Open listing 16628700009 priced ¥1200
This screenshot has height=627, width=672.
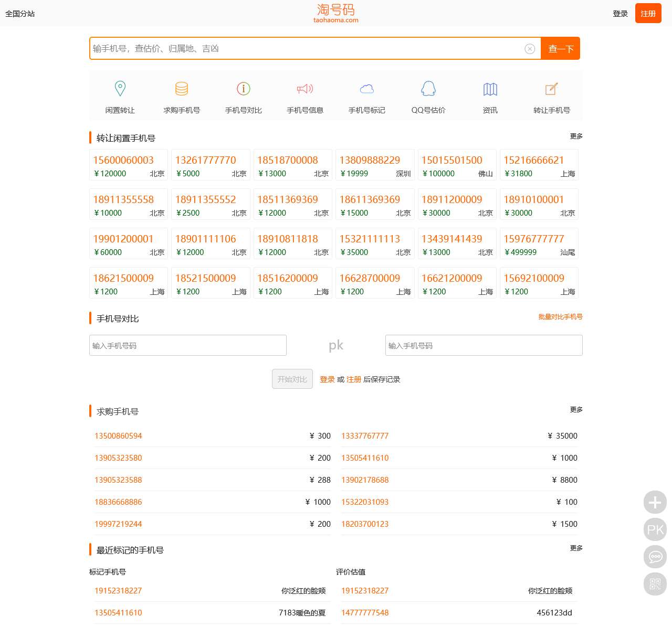click(375, 283)
